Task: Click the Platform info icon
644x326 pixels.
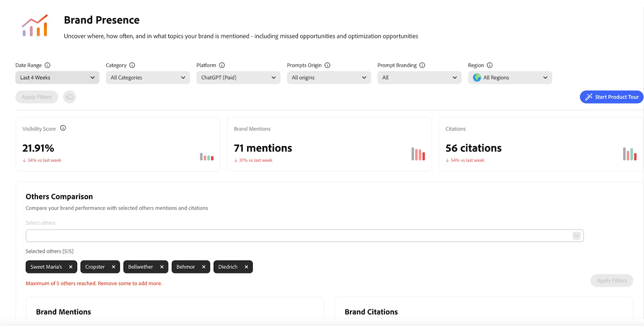Action: [x=222, y=65]
